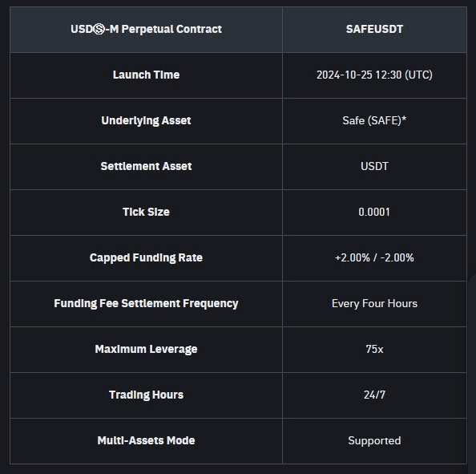Click the 24/7 trading hours value
Image resolution: width=476 pixels, height=474 pixels.
click(x=374, y=395)
